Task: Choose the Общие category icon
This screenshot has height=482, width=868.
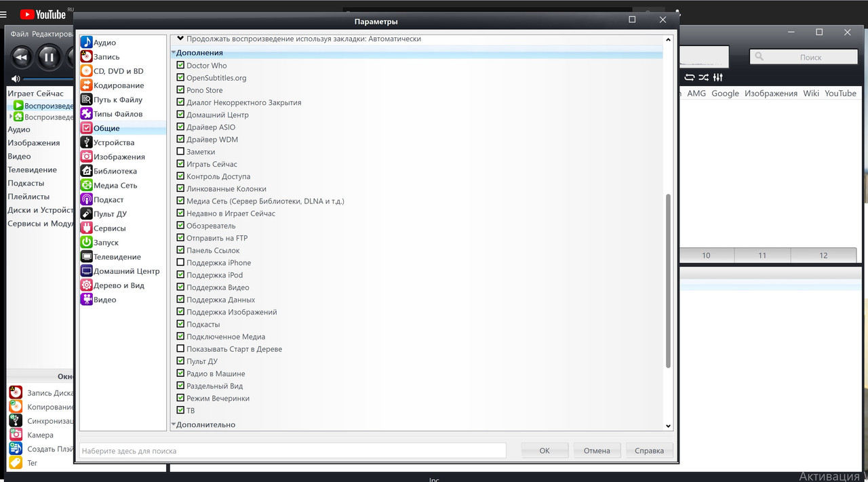Action: 86,128
